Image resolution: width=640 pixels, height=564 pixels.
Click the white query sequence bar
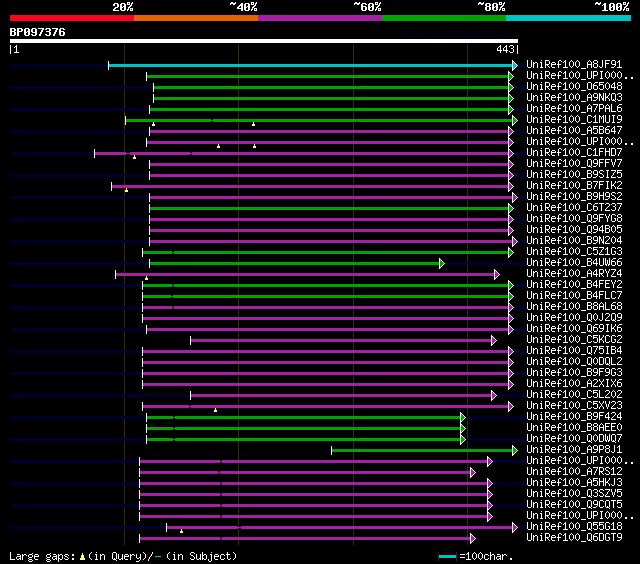(264, 41)
